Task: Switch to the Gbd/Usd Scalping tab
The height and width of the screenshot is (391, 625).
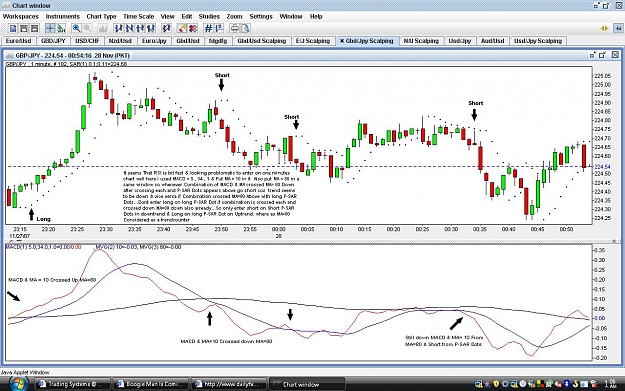Action: click(x=262, y=41)
